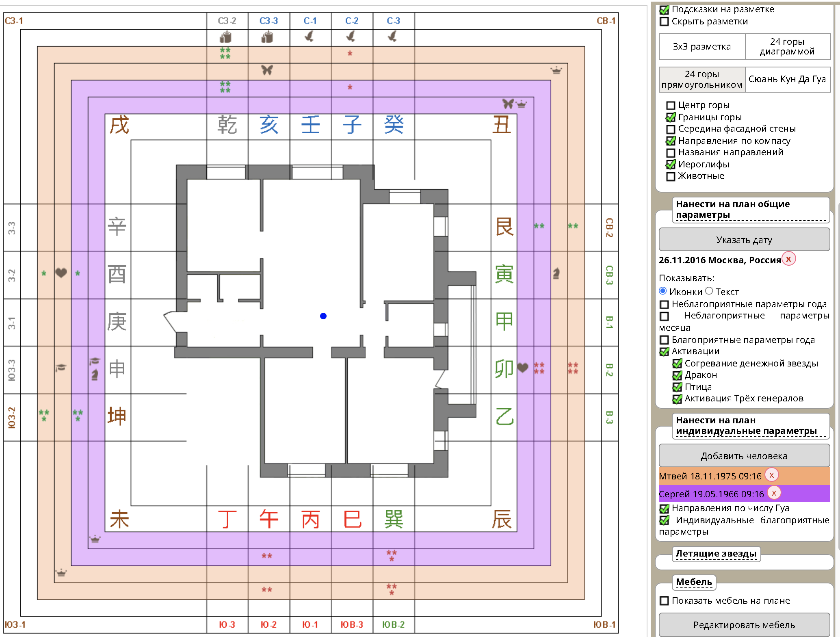This screenshot has height=637, width=840.
Task: Click the bird icon under С-1
Action: click(309, 36)
